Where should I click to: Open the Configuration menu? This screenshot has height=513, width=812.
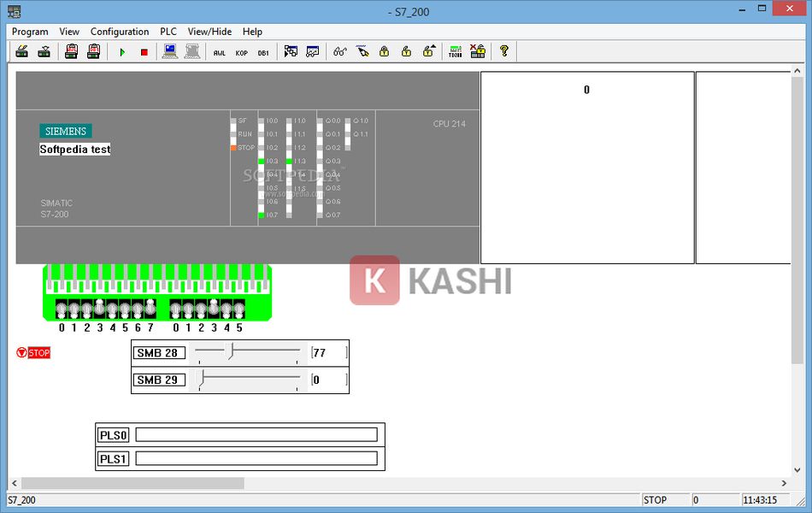(x=120, y=32)
